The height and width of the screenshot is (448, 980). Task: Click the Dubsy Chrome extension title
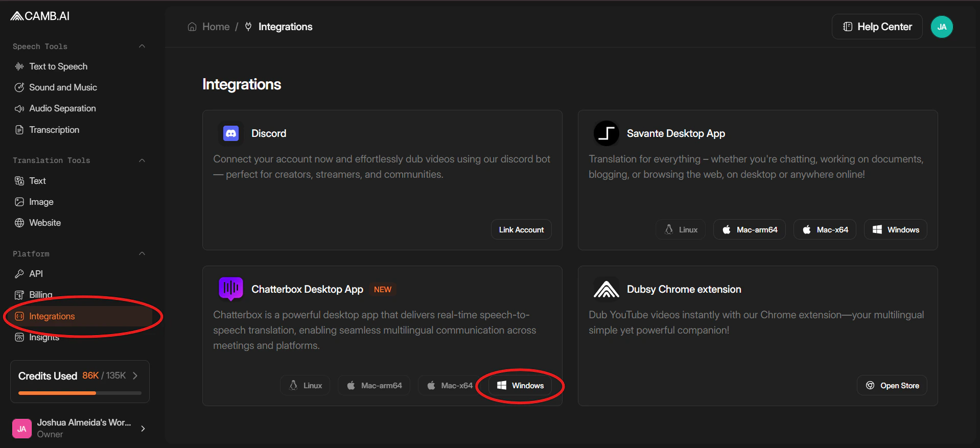[x=684, y=289]
